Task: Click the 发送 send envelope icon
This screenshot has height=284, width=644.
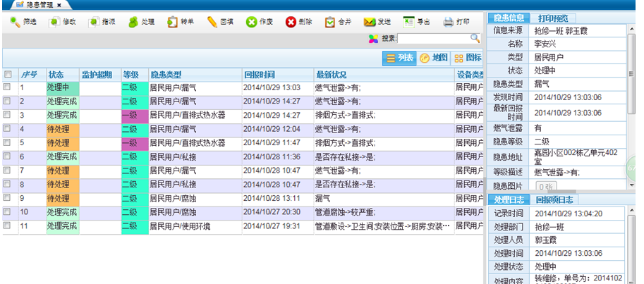Action: [x=369, y=22]
